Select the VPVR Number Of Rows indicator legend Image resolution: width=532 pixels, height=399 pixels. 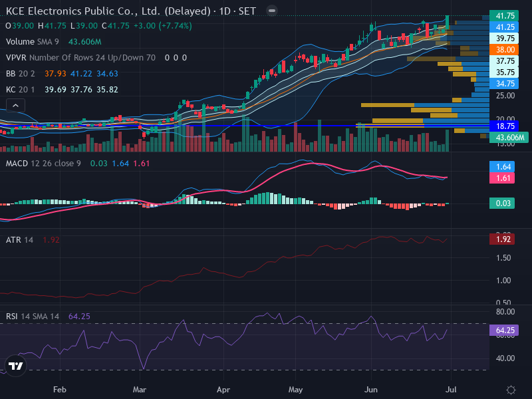tap(80, 58)
